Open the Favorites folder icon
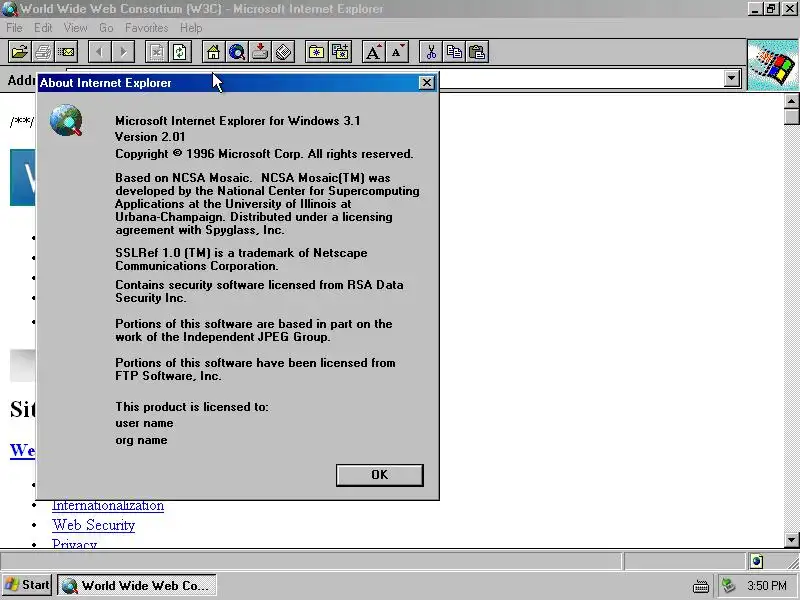 pos(316,52)
